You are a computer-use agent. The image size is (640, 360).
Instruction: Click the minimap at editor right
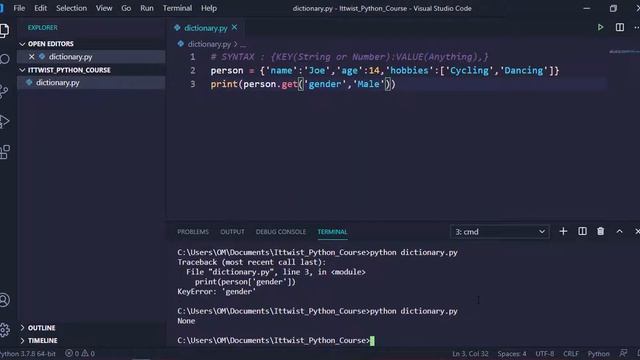624,52
